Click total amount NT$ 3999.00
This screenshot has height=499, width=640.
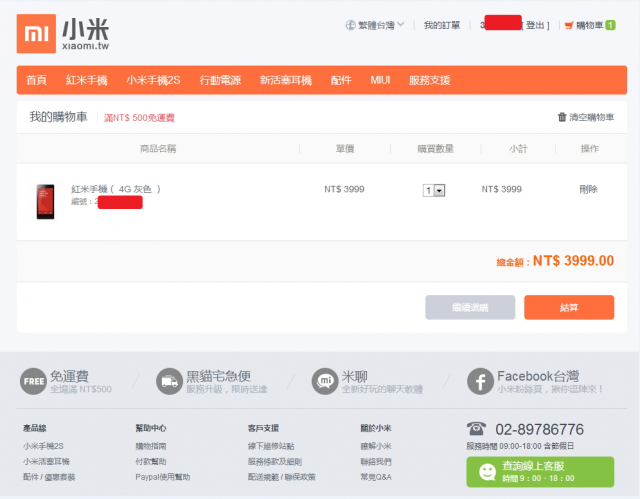click(x=573, y=260)
